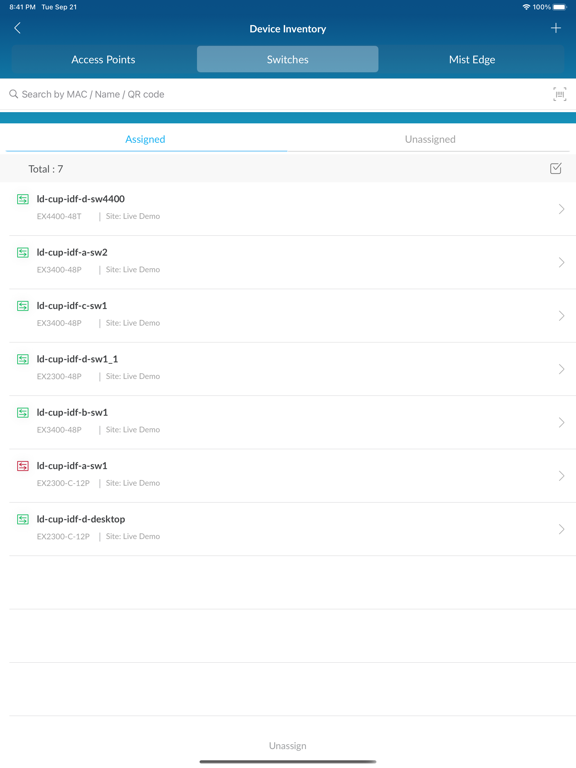The height and width of the screenshot is (768, 576).
Task: Click the Device Inventory title
Action: (288, 29)
